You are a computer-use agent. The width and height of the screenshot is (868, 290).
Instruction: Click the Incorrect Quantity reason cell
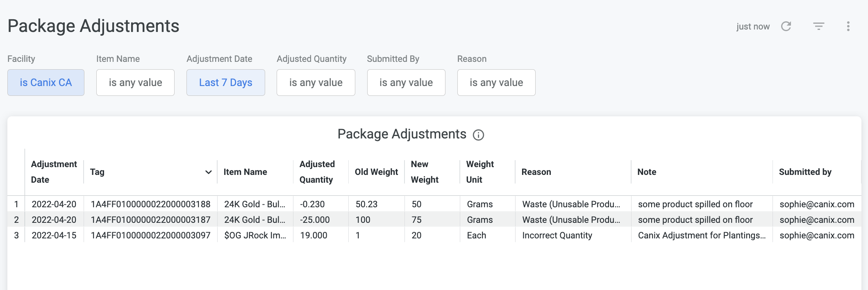(557, 235)
